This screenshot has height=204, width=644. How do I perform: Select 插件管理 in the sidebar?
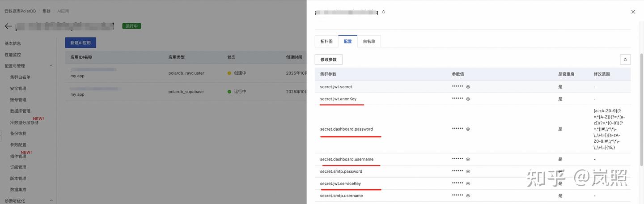18,156
